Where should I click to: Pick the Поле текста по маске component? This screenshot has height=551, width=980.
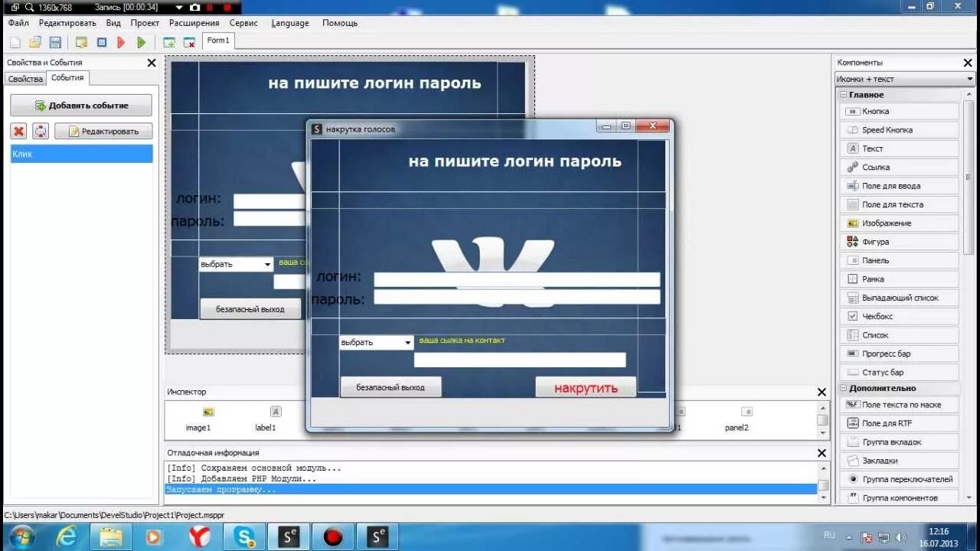point(900,405)
